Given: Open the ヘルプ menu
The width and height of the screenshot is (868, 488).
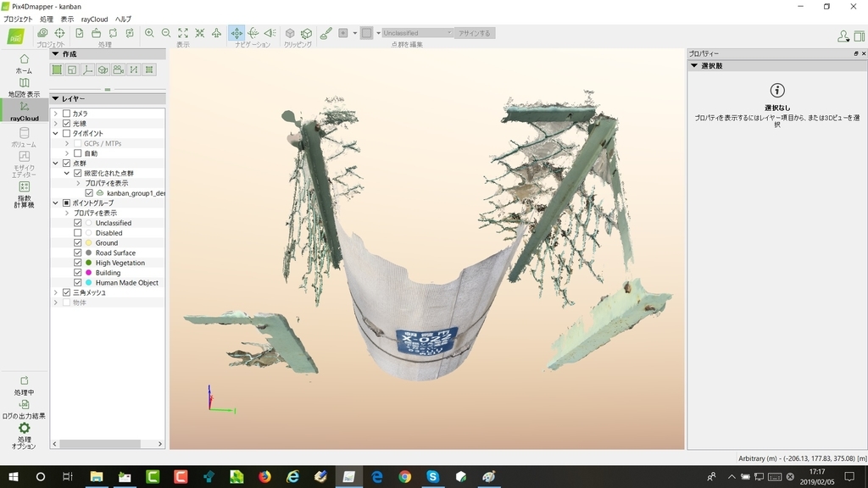Looking at the screenshot, I should 123,19.
